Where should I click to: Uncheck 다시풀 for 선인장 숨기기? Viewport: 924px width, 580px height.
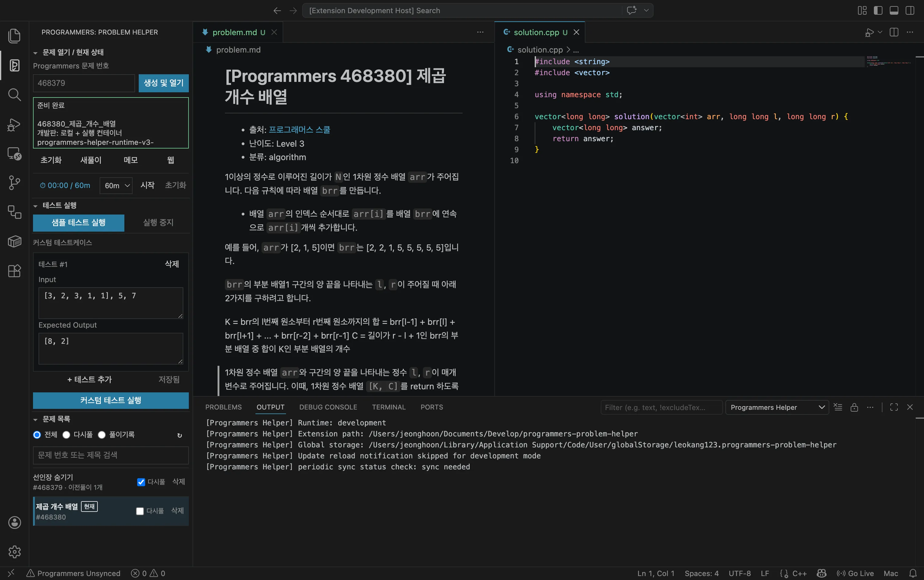click(141, 482)
